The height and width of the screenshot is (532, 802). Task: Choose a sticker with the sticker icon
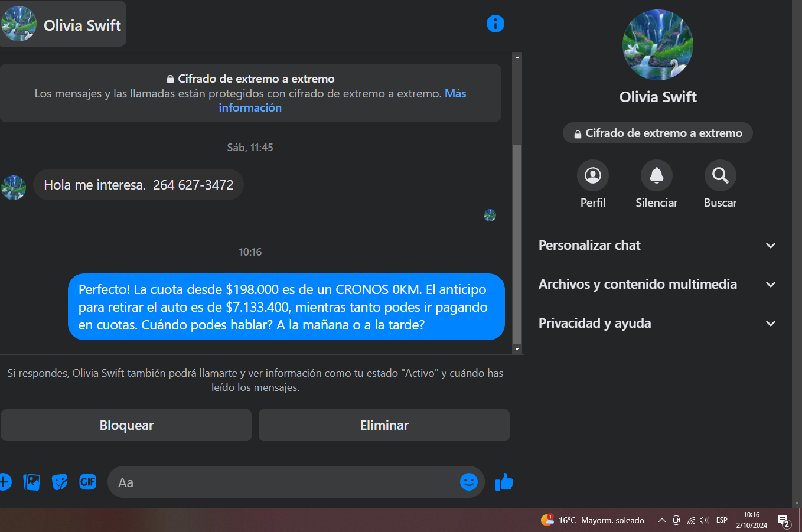(x=60, y=482)
